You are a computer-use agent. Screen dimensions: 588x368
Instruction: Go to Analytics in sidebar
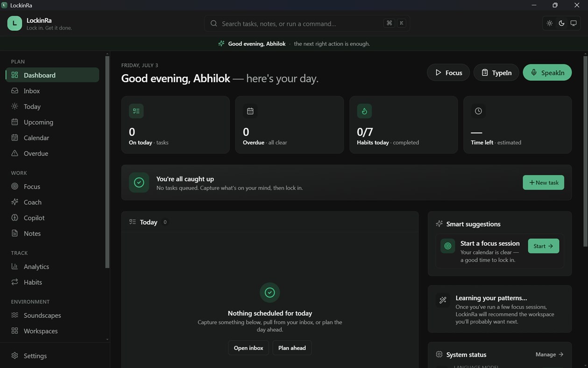coord(52,267)
